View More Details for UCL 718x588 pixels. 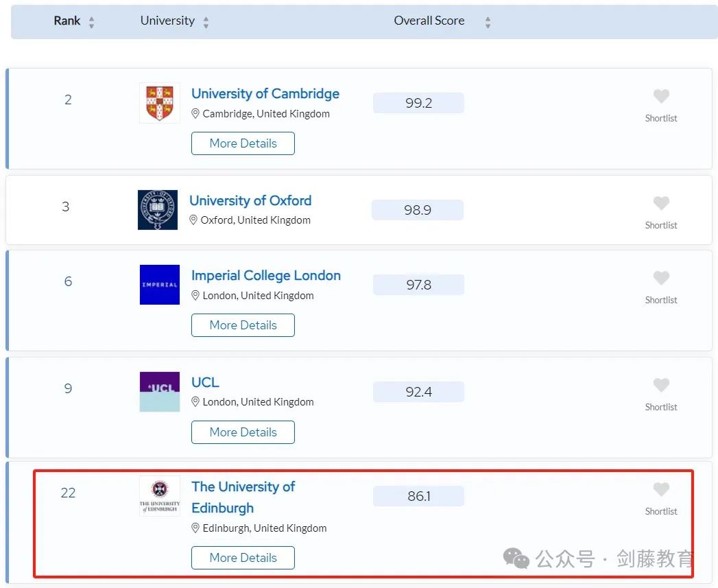point(243,432)
